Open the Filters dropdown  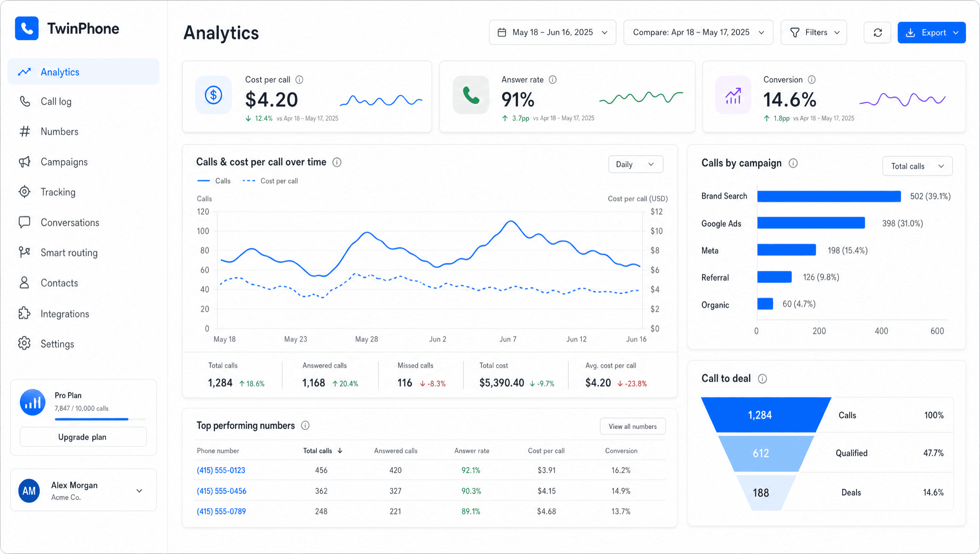click(814, 33)
